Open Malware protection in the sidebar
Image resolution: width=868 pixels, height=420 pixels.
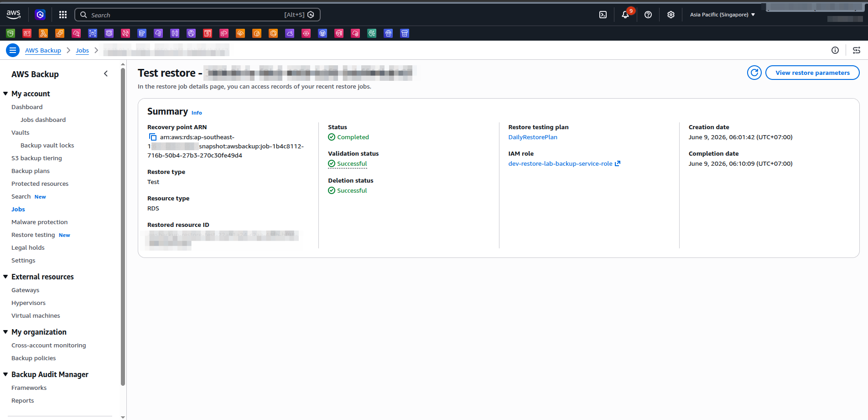39,222
